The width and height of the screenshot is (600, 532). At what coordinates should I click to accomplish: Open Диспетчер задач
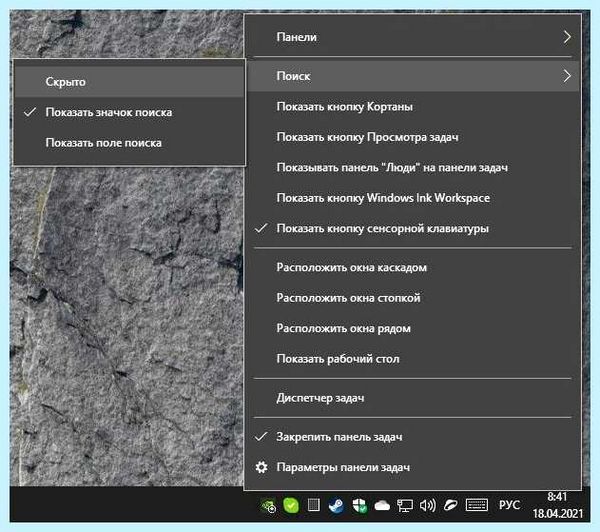413,398
